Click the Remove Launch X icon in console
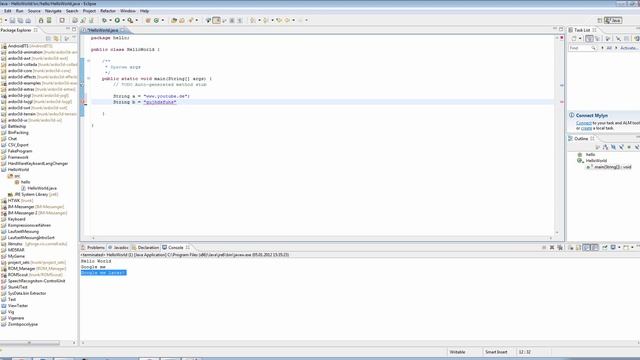640x360 pixels. pyautogui.click(x=552, y=247)
